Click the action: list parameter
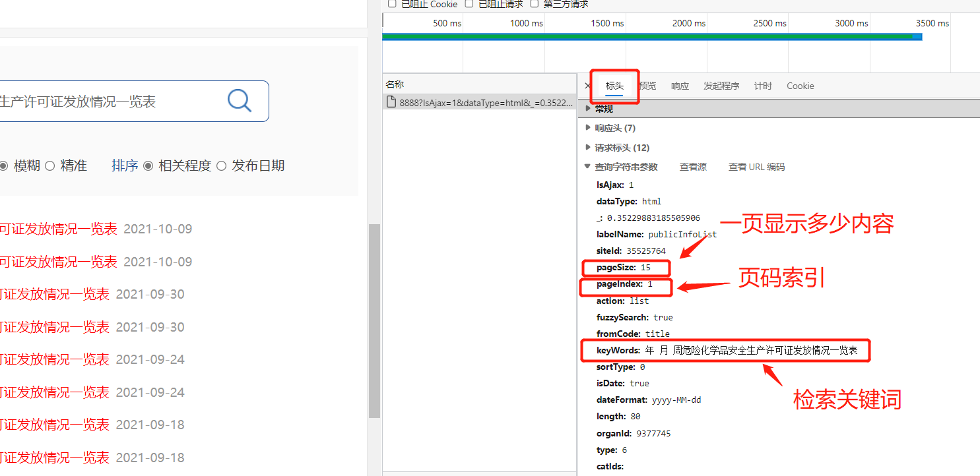This screenshot has width=980, height=476. [622, 301]
